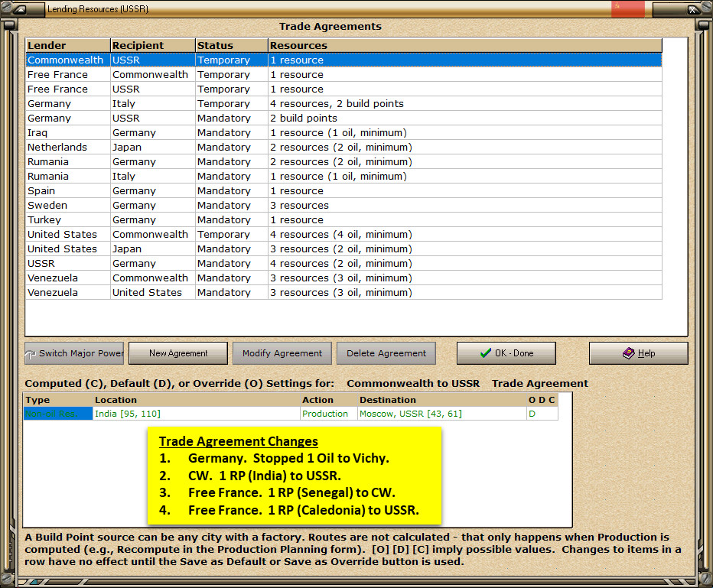The height and width of the screenshot is (588, 713).
Task: Click the window menu icon at top-left
Action: point(19,9)
